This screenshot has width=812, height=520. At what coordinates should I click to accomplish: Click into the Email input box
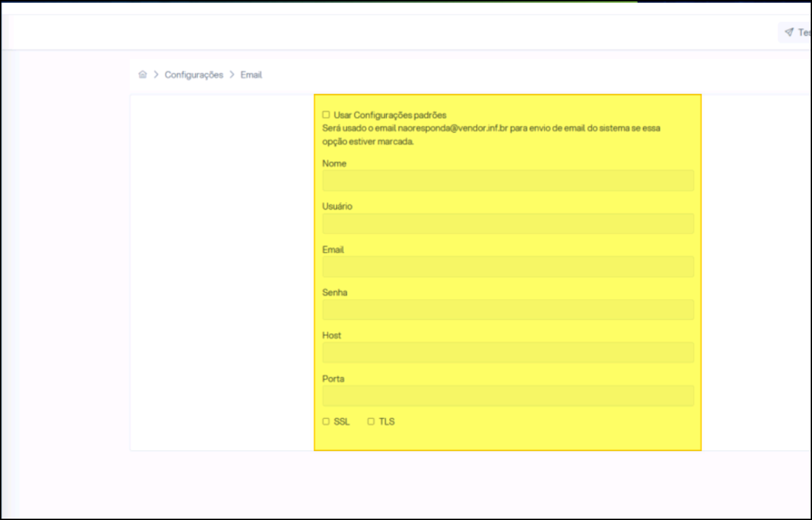pos(508,266)
